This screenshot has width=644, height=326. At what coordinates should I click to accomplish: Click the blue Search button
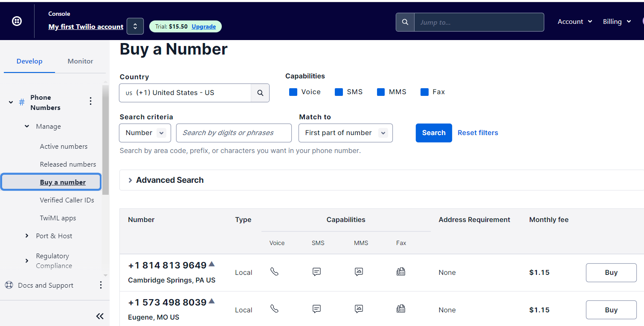click(433, 133)
